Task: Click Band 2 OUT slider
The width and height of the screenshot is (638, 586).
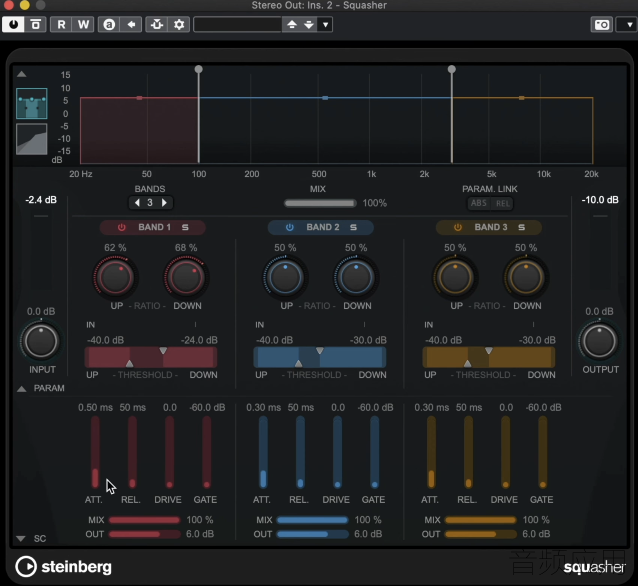Action: pyautogui.click(x=312, y=534)
